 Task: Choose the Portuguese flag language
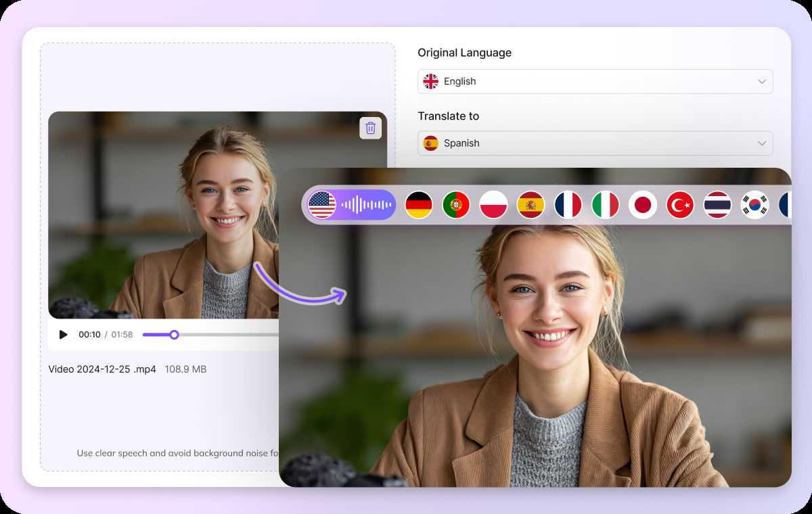pyautogui.click(x=456, y=204)
